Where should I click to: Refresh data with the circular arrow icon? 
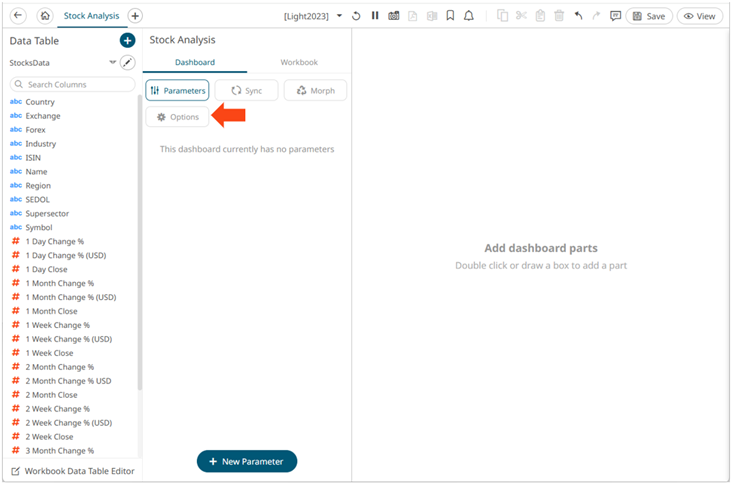pos(356,16)
